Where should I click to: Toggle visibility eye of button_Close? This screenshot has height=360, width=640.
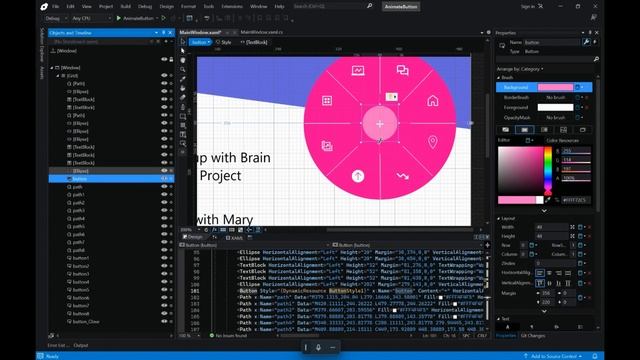[164, 322]
